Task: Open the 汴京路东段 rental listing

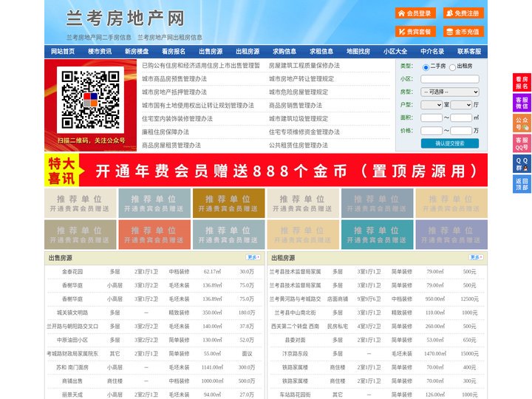Action: click(295, 353)
